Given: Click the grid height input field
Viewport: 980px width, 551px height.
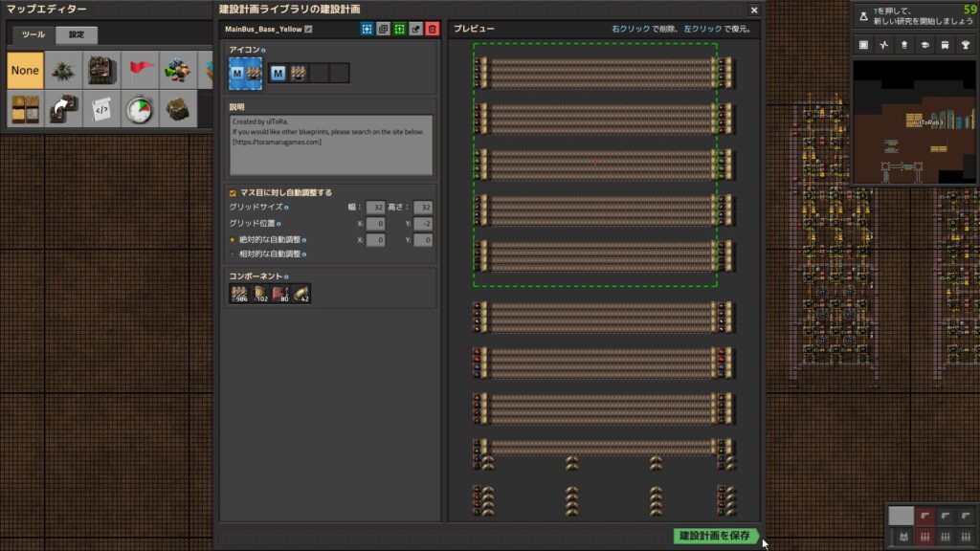Looking at the screenshot, I should tap(423, 208).
